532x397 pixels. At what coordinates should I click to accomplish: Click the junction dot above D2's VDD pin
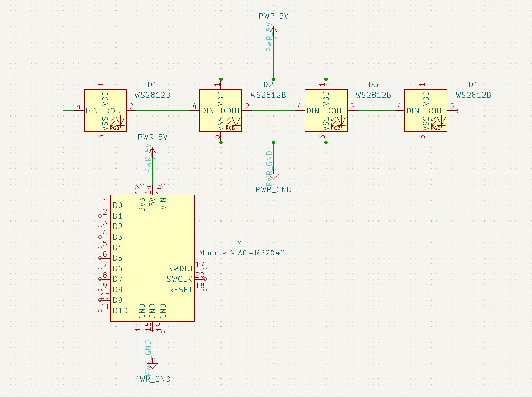[x=221, y=79]
